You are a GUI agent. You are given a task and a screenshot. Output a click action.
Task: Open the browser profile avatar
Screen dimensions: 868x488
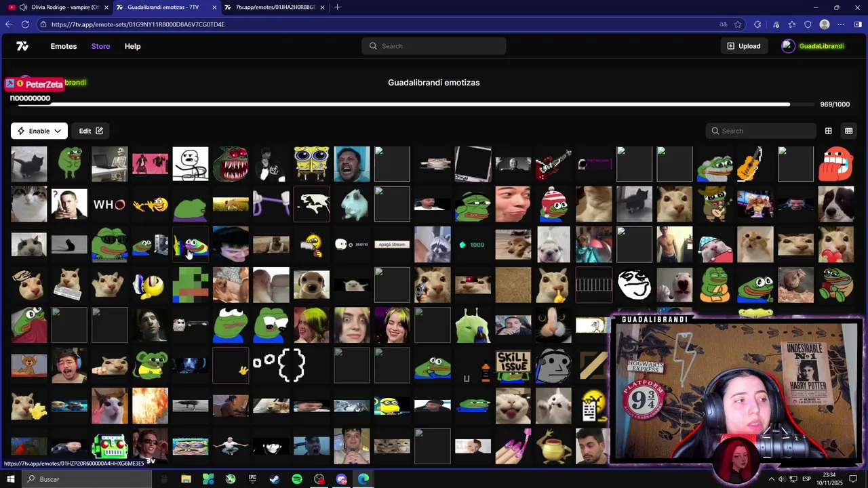click(825, 24)
